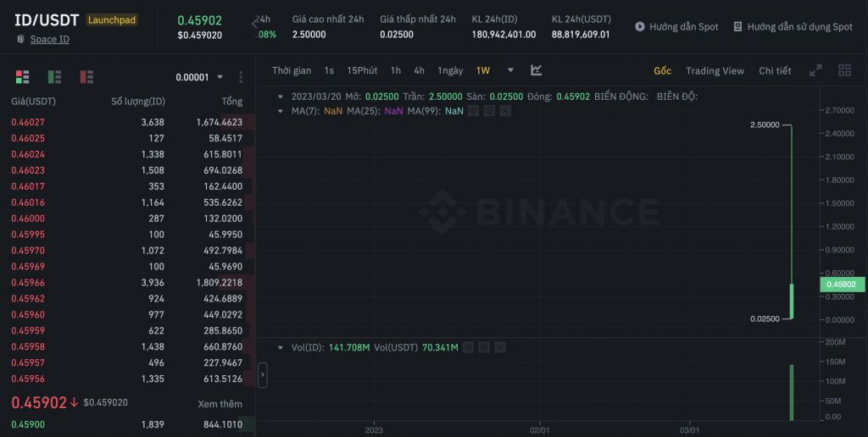Expand the side panel arrow handle
The width and height of the screenshot is (868, 437).
263,375
